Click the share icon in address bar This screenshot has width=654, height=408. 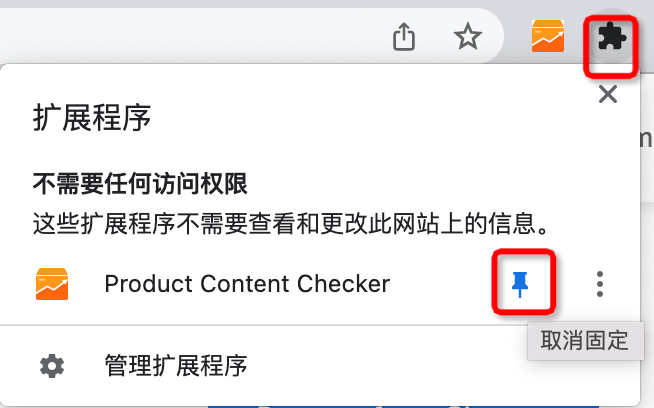[404, 37]
